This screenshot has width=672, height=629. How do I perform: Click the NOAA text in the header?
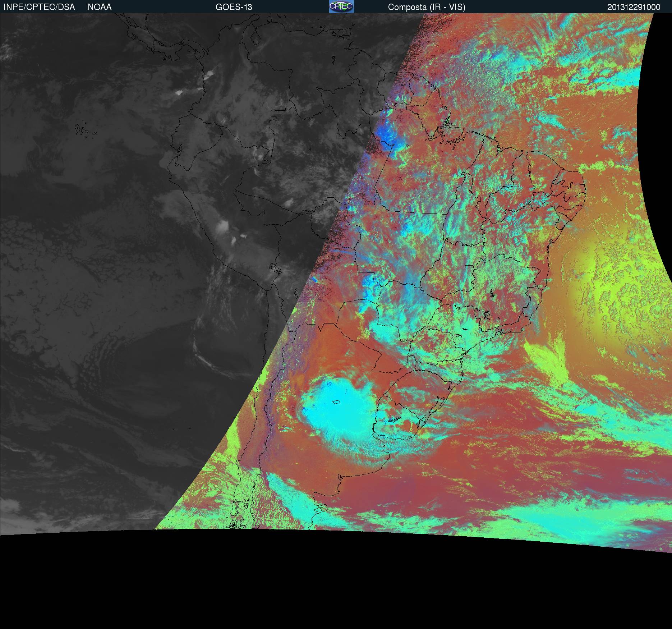tap(100, 7)
